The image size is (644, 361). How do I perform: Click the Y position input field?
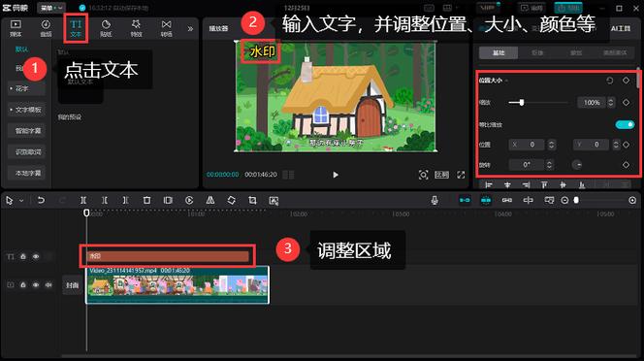(592, 145)
